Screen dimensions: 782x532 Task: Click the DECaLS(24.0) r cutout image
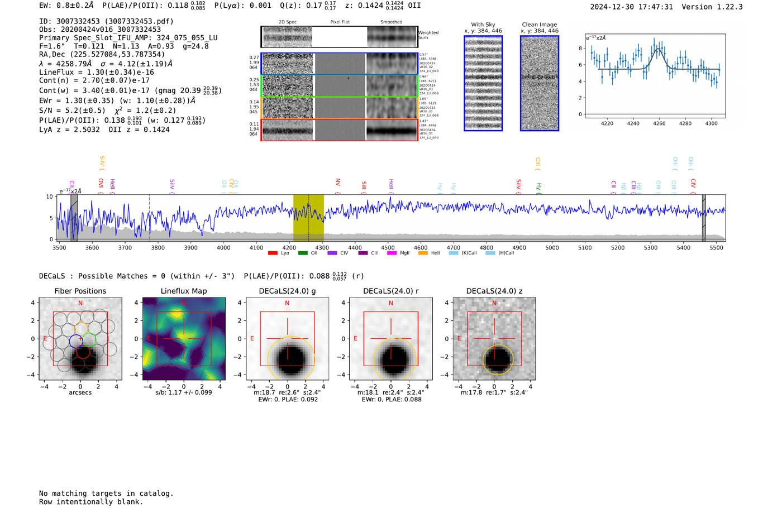[391, 339]
